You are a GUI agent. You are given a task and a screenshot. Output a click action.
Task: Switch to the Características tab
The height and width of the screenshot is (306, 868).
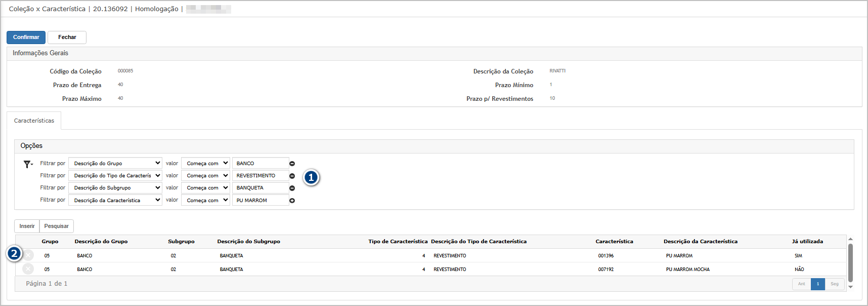34,121
